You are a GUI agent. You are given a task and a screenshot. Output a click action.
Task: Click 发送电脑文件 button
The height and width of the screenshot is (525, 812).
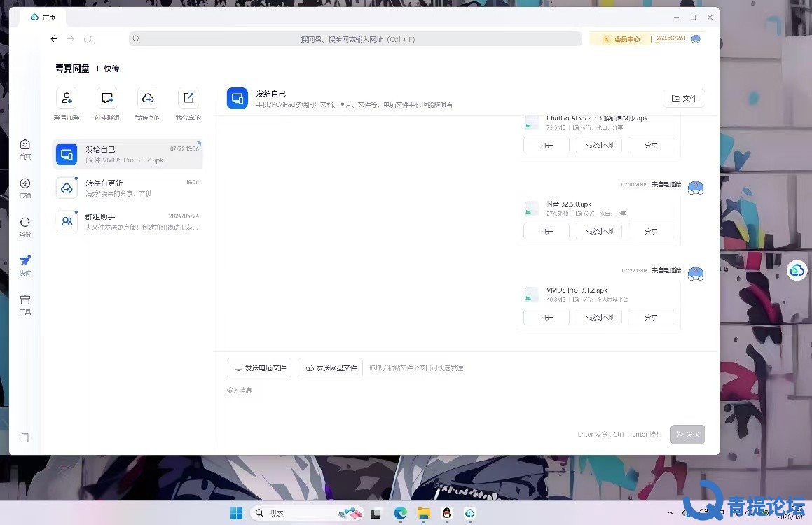[260, 367]
